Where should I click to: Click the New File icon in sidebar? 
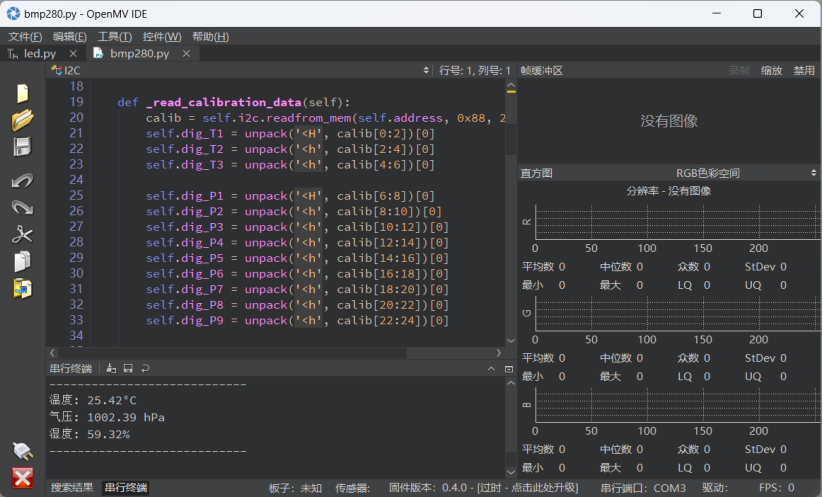(22, 93)
